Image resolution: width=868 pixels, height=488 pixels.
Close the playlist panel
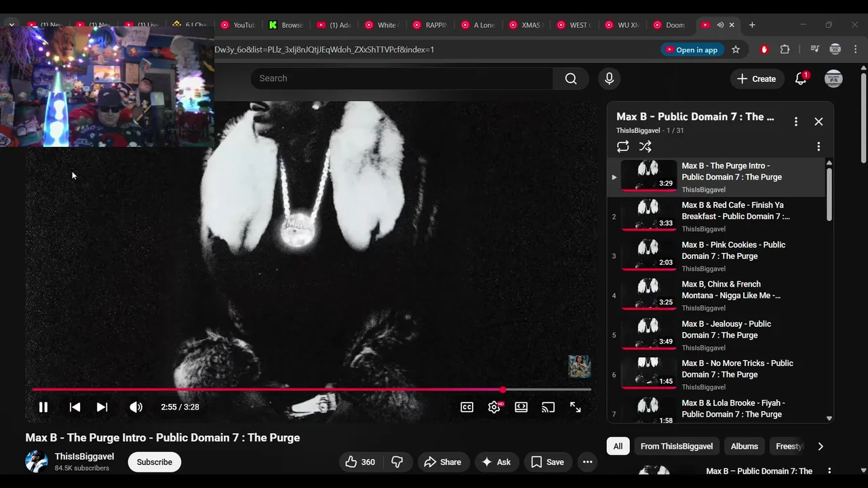pos(818,121)
